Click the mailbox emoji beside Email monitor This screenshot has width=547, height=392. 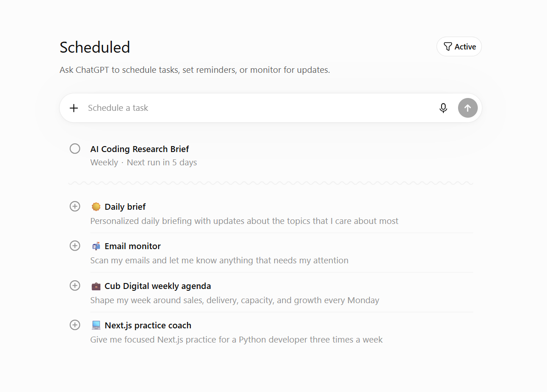click(96, 246)
